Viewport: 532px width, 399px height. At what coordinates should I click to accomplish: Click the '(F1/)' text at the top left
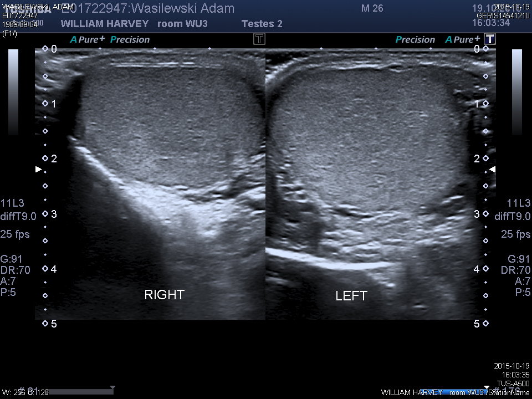pos(9,34)
